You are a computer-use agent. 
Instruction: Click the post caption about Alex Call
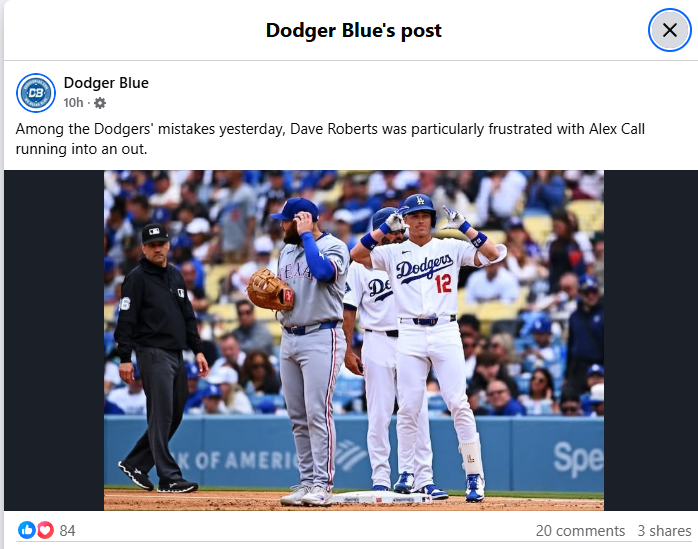330,138
